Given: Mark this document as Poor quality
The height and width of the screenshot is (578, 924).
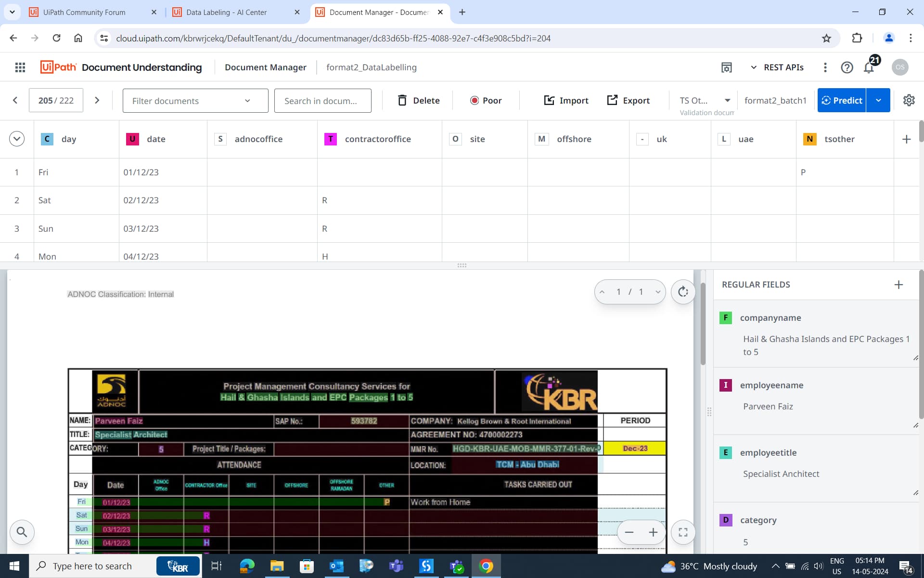Looking at the screenshot, I should pyautogui.click(x=486, y=100).
